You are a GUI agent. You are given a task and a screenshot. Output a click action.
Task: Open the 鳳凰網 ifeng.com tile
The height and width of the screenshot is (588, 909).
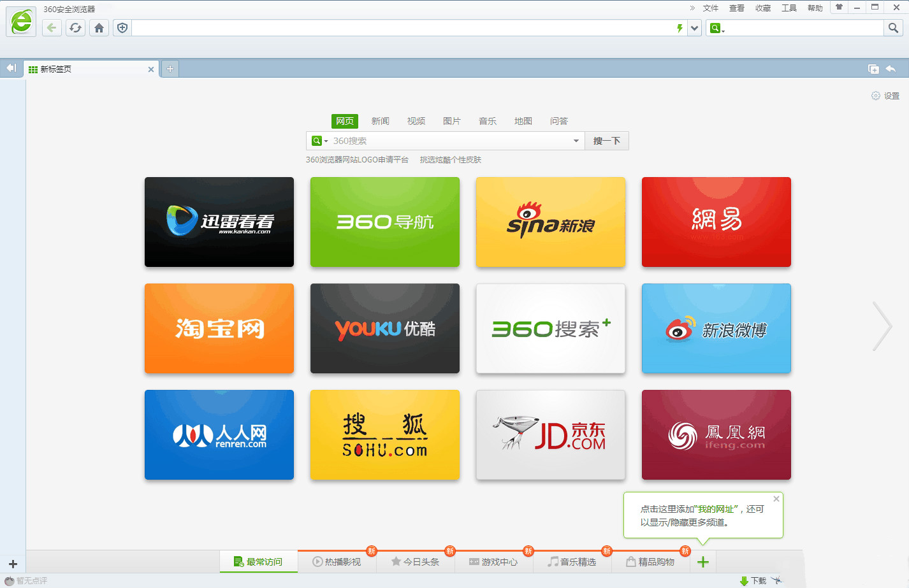click(x=716, y=434)
